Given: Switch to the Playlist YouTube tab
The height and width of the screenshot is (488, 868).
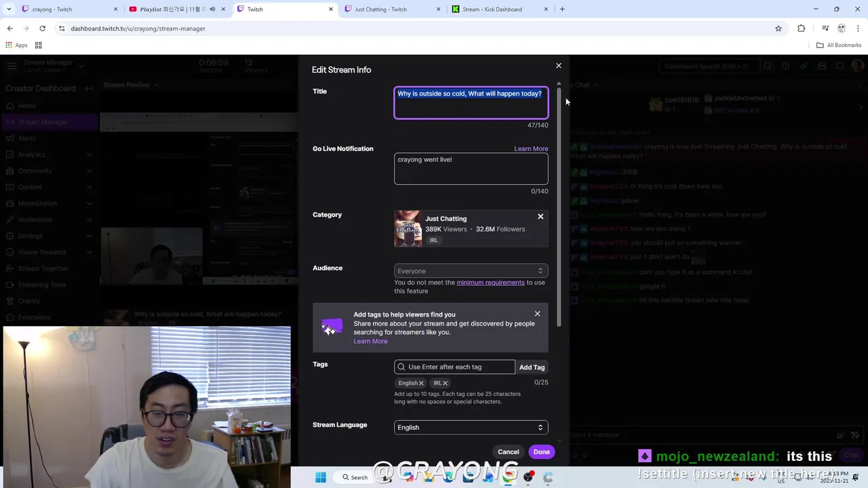Looking at the screenshot, I should 172,9.
